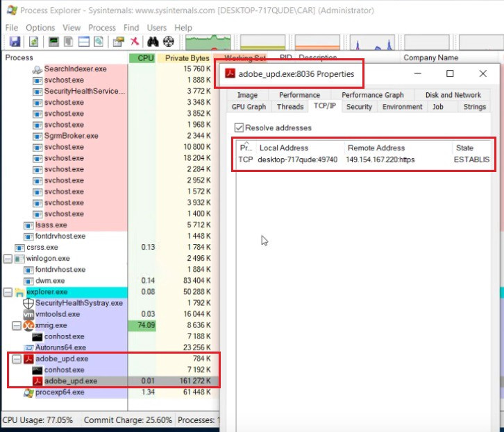
Task: Collapse the explorer.exe process tree
Action: point(8,292)
